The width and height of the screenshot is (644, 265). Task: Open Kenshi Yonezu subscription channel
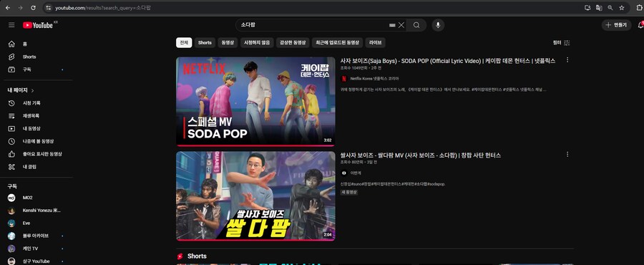tap(42, 211)
